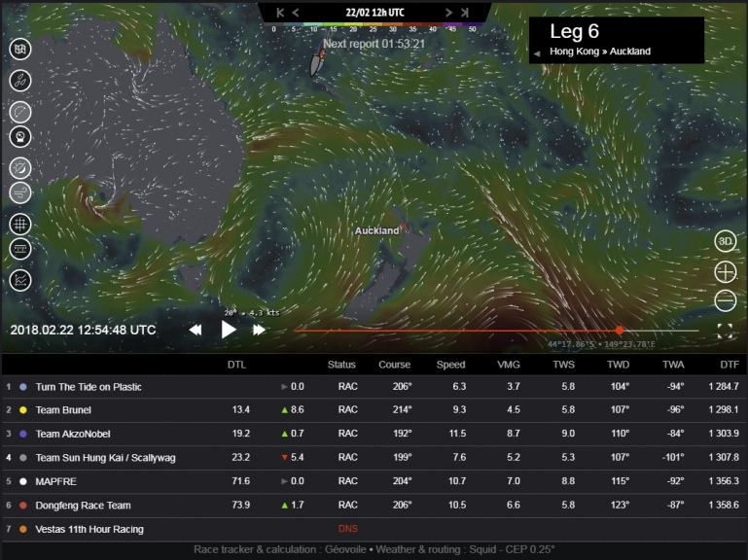Fast-forward the race playback
Viewport: 748px width, 560px height.
coord(259,330)
